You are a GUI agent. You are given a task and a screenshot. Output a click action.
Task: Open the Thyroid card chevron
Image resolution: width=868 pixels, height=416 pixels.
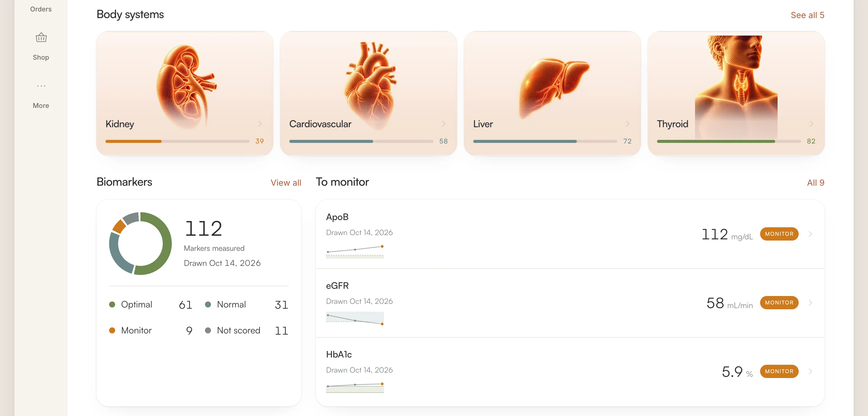[x=811, y=124]
